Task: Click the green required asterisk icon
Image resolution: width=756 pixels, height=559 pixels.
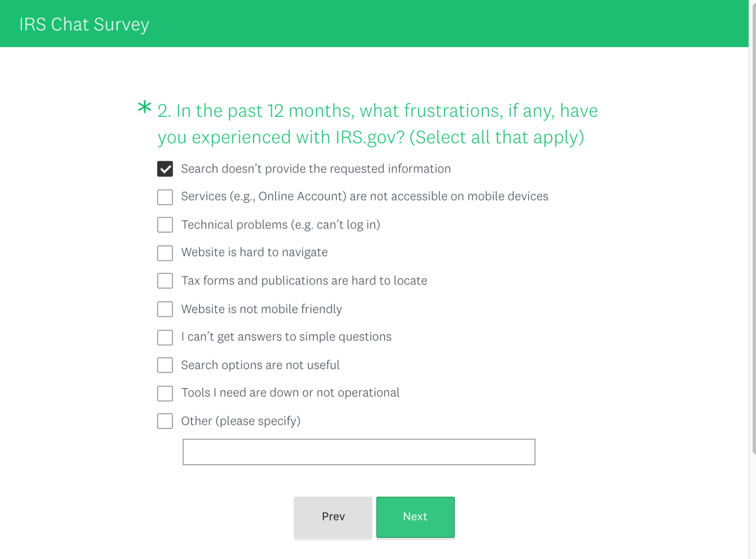Action: (x=144, y=107)
